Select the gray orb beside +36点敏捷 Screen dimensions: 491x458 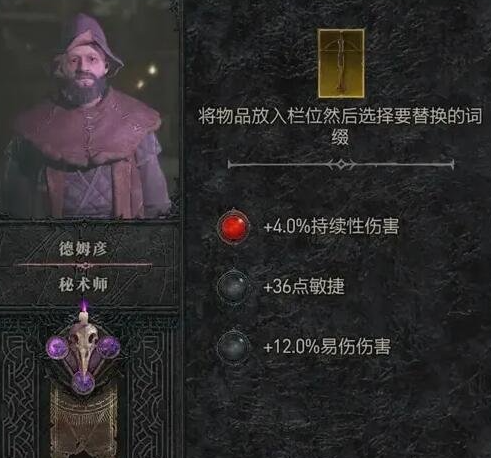coord(233,287)
